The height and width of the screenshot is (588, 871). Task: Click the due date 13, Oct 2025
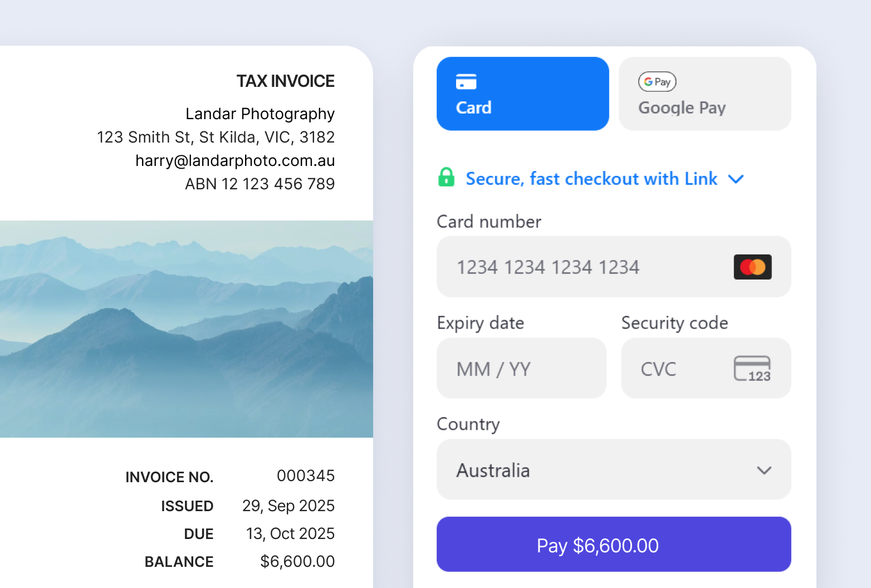(290, 533)
